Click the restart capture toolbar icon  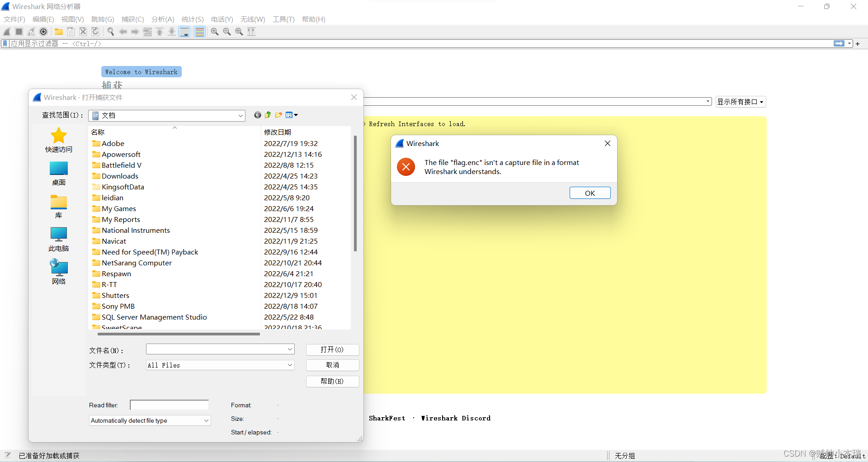coord(31,32)
